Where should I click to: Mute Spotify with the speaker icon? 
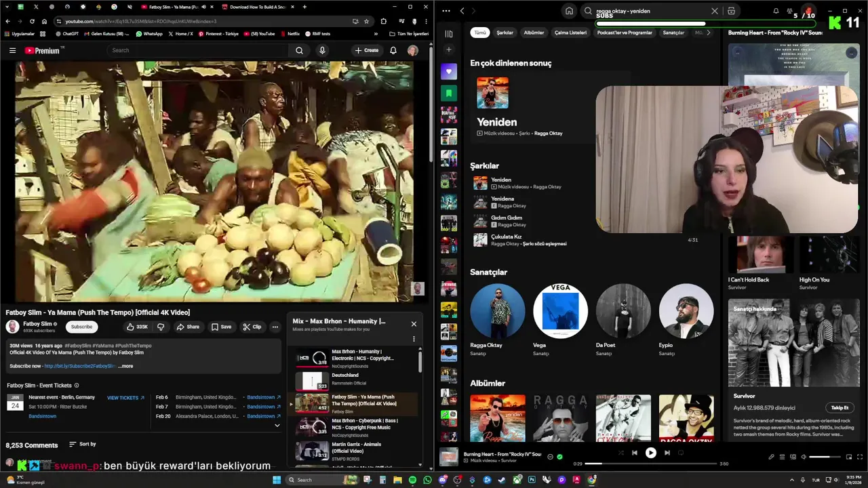click(x=804, y=457)
